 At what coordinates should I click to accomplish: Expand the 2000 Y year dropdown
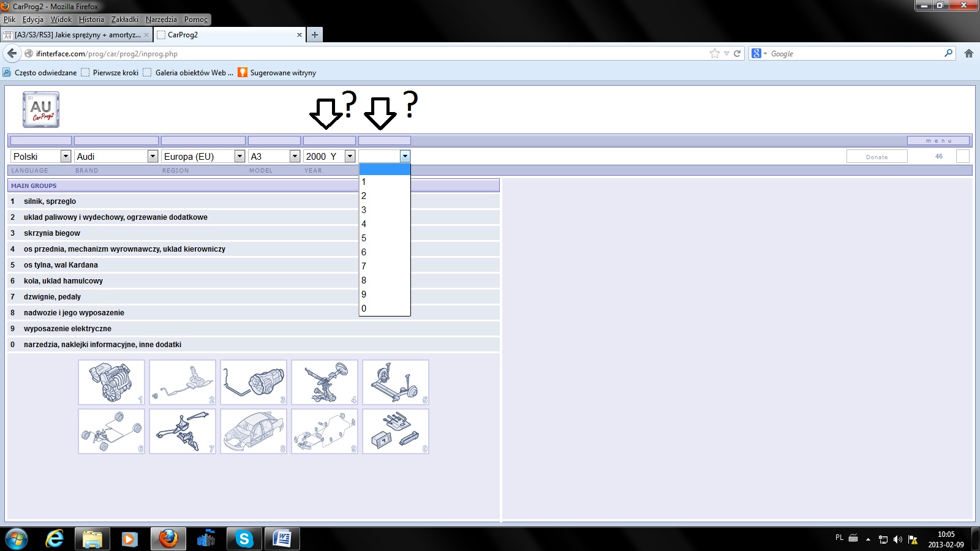click(x=350, y=156)
